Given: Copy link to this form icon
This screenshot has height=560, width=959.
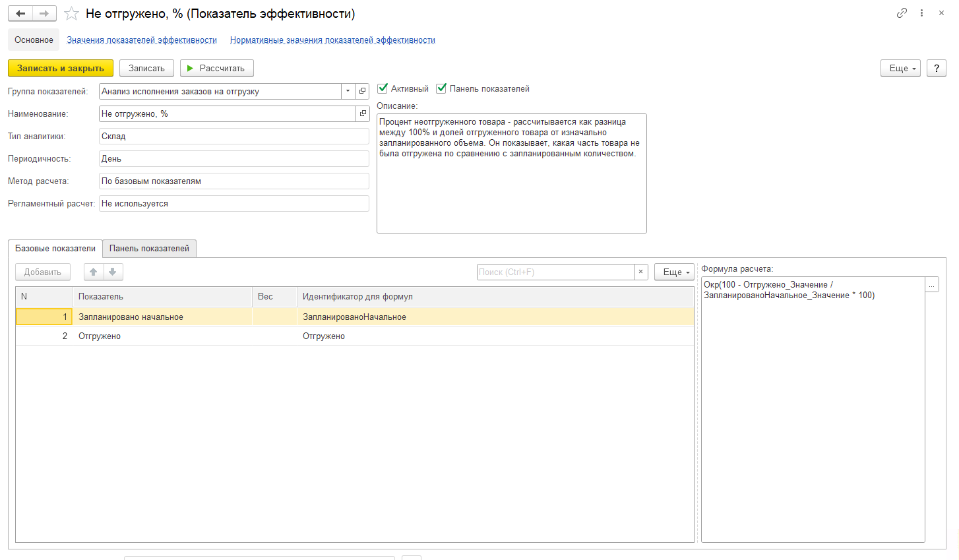Looking at the screenshot, I should (902, 13).
